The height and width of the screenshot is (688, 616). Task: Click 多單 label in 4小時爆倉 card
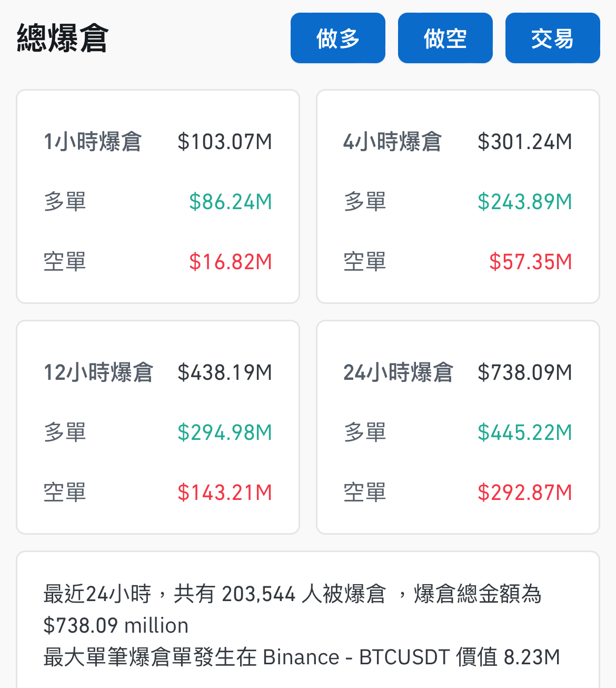click(365, 202)
